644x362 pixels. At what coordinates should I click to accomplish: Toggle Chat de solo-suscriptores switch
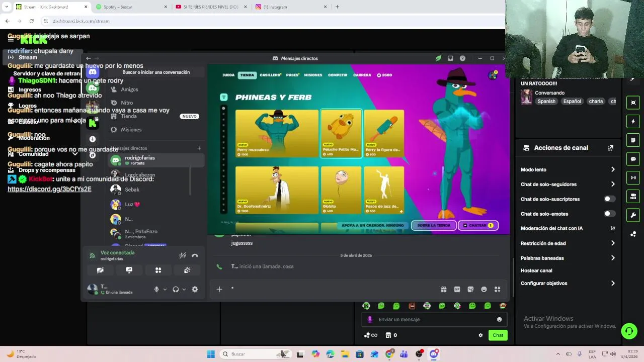[x=609, y=199]
